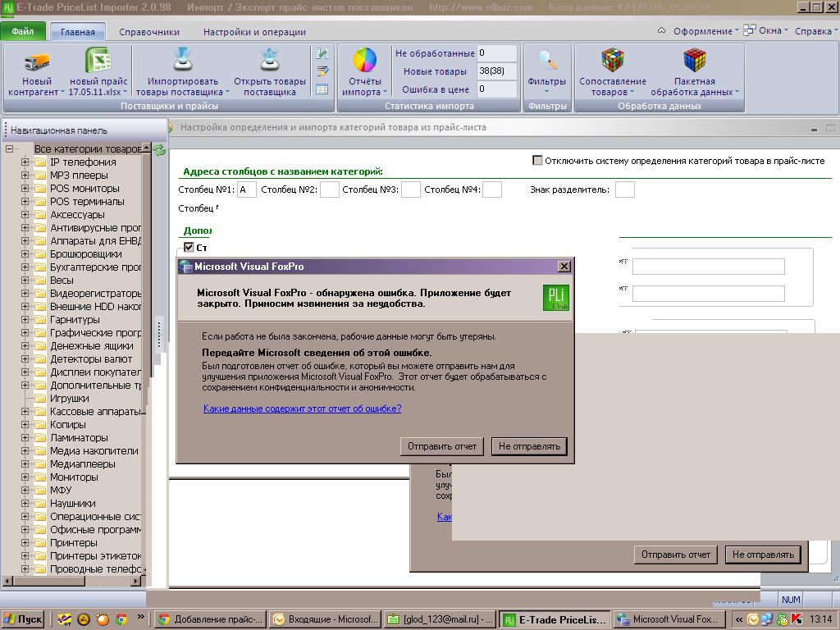
Task: Click in the Столбец №1 field
Action: point(246,189)
